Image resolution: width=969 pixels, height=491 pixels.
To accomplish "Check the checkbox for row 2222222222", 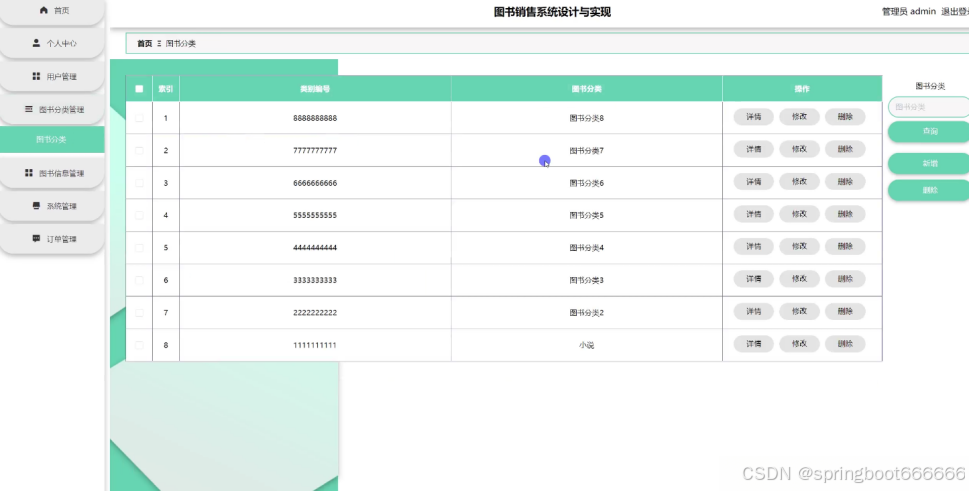I will tap(139, 313).
